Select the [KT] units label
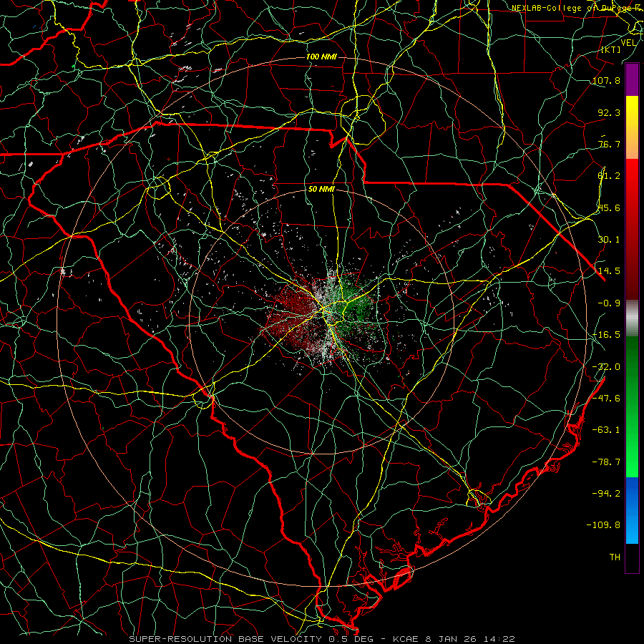Image resolution: width=644 pixels, height=644 pixels. [611, 49]
